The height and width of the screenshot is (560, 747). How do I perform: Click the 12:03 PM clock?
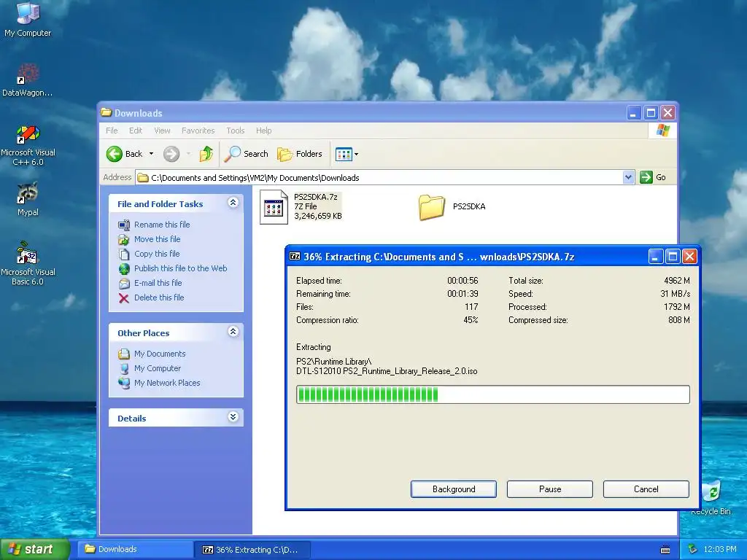[x=720, y=549]
